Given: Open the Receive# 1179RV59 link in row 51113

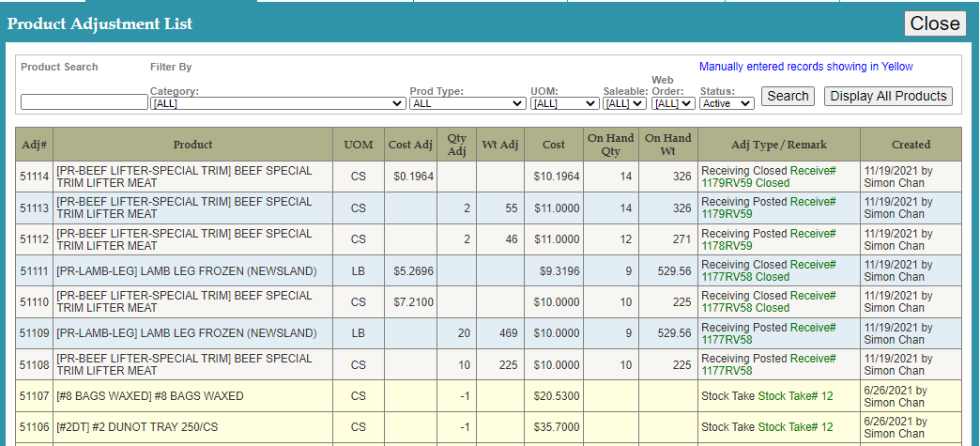Looking at the screenshot, I should pos(769,208).
